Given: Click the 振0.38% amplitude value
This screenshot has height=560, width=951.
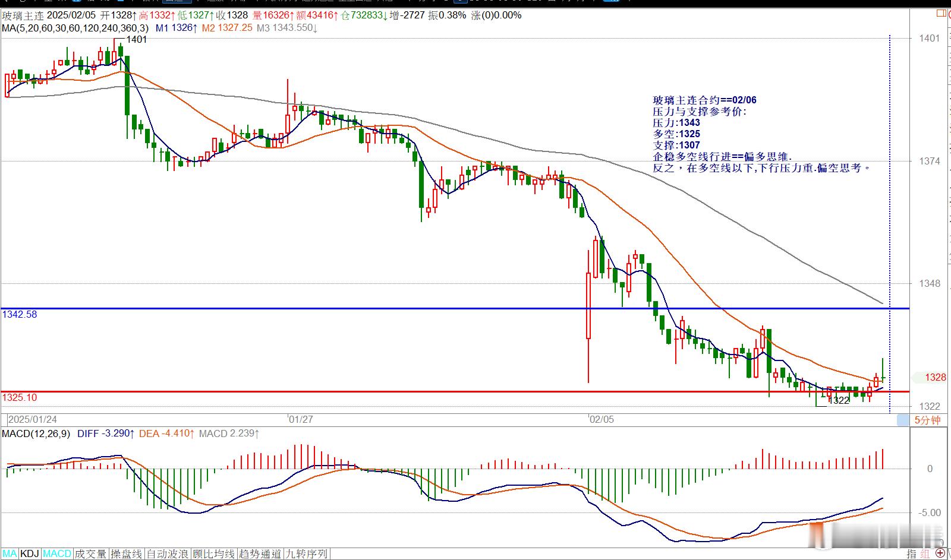Looking at the screenshot, I should 448,15.
